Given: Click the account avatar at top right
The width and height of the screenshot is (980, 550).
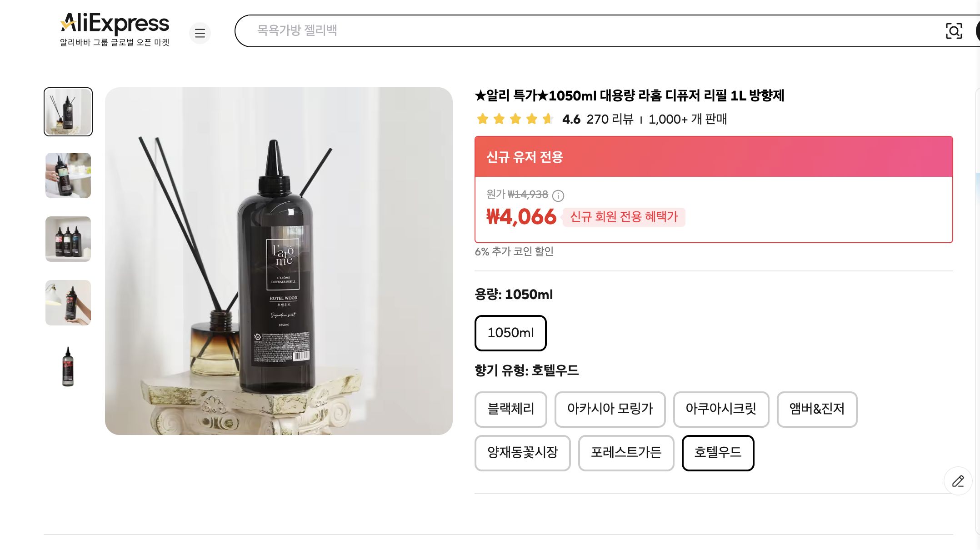Looking at the screenshot, I should [x=977, y=31].
